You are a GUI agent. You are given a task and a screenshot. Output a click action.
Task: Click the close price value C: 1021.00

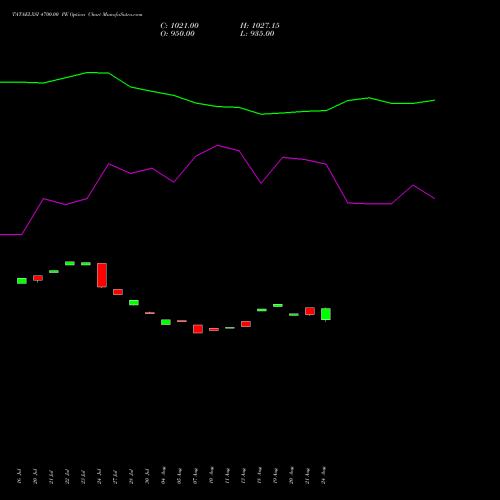point(179,26)
